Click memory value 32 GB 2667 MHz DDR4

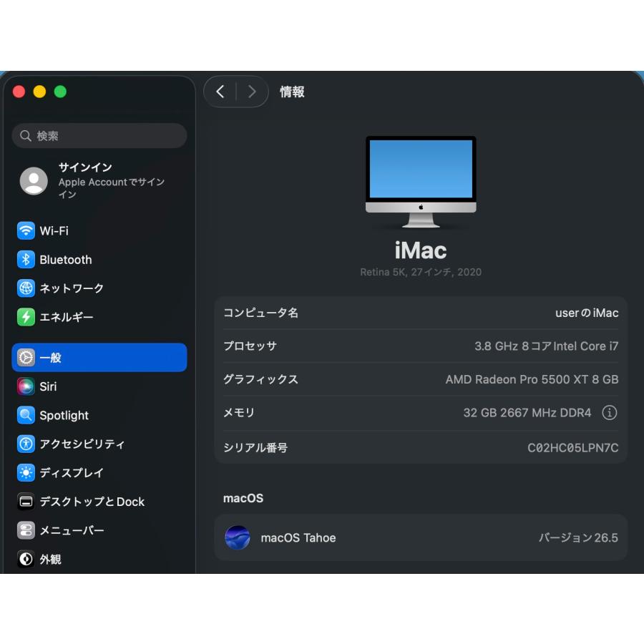tap(527, 412)
